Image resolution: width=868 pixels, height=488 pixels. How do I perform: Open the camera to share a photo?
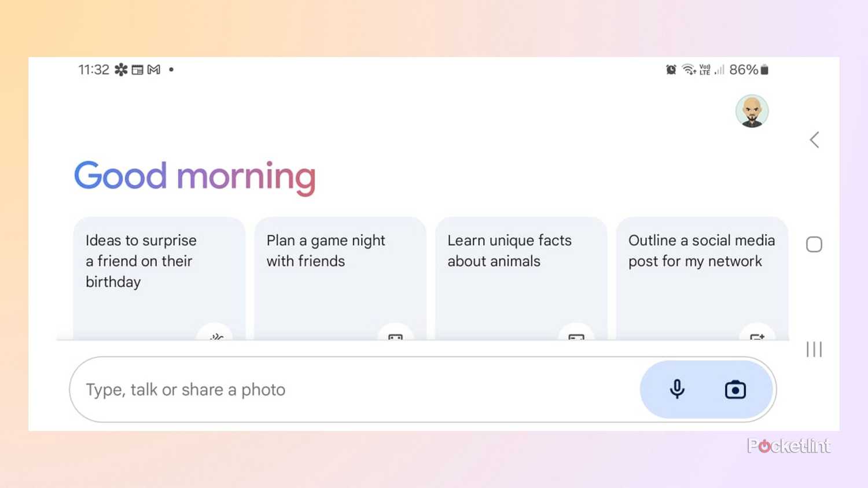click(x=735, y=390)
